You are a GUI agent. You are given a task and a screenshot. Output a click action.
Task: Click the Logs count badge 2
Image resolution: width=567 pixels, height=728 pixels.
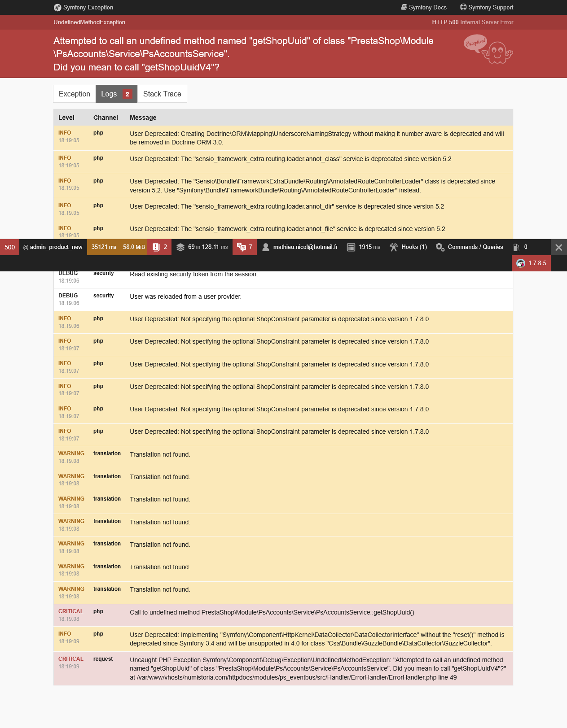pyautogui.click(x=127, y=94)
